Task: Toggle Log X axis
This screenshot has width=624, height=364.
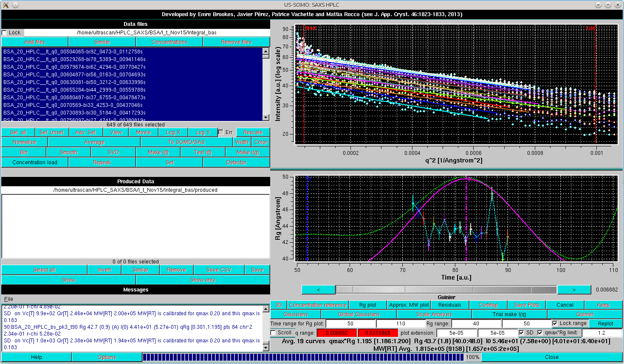Action: [x=173, y=132]
